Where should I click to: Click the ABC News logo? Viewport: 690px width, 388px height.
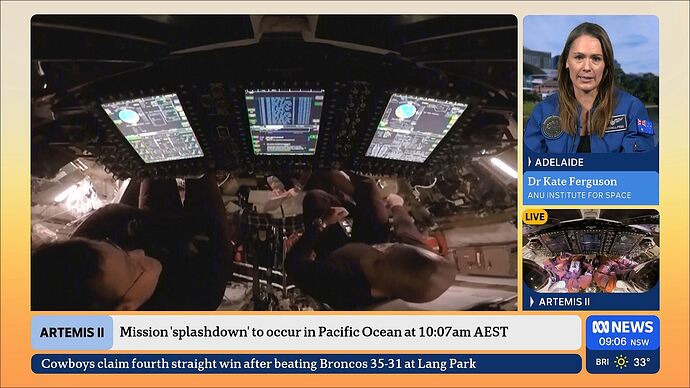(x=622, y=327)
